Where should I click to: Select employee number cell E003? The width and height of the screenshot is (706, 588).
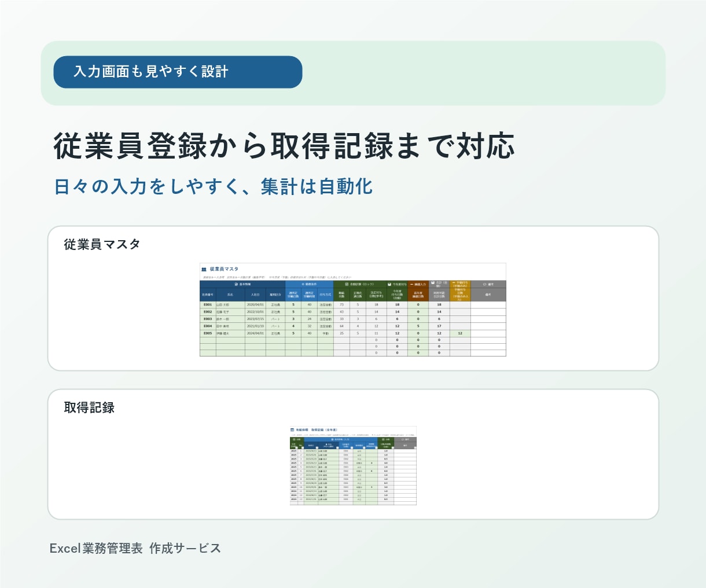pyautogui.click(x=208, y=319)
